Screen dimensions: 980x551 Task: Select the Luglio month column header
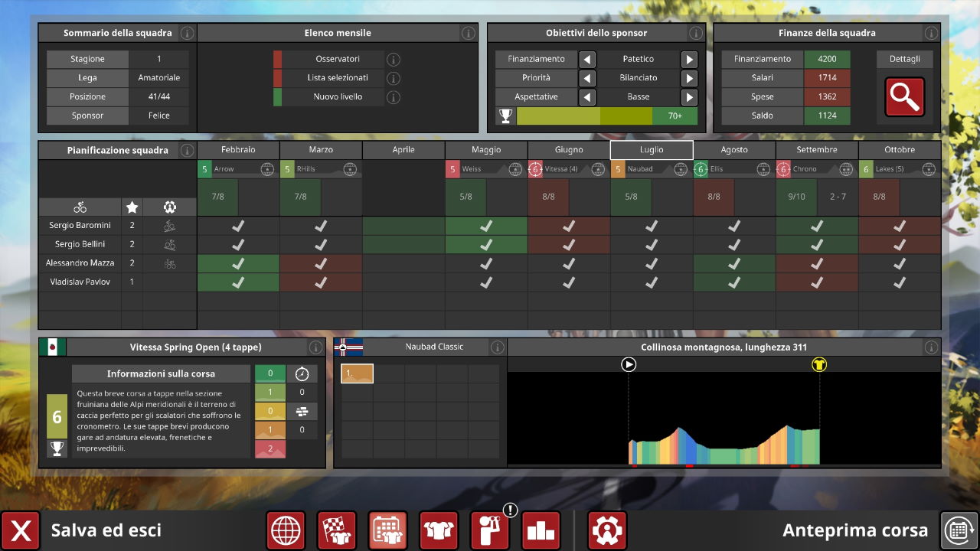pos(652,150)
